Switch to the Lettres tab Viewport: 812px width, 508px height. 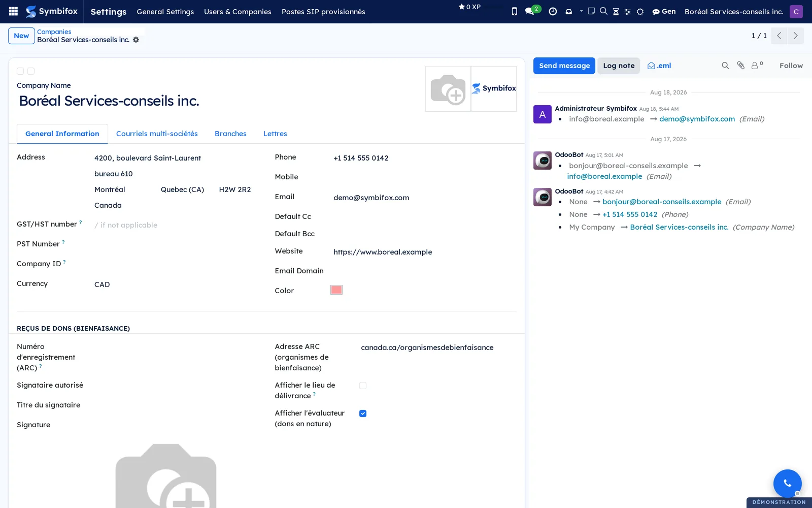tap(275, 134)
